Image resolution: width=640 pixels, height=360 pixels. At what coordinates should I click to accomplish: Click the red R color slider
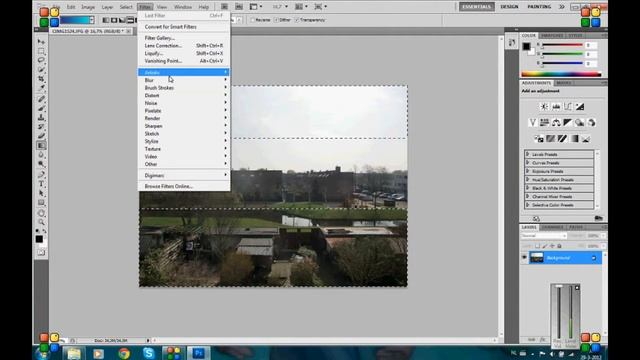pos(562,45)
